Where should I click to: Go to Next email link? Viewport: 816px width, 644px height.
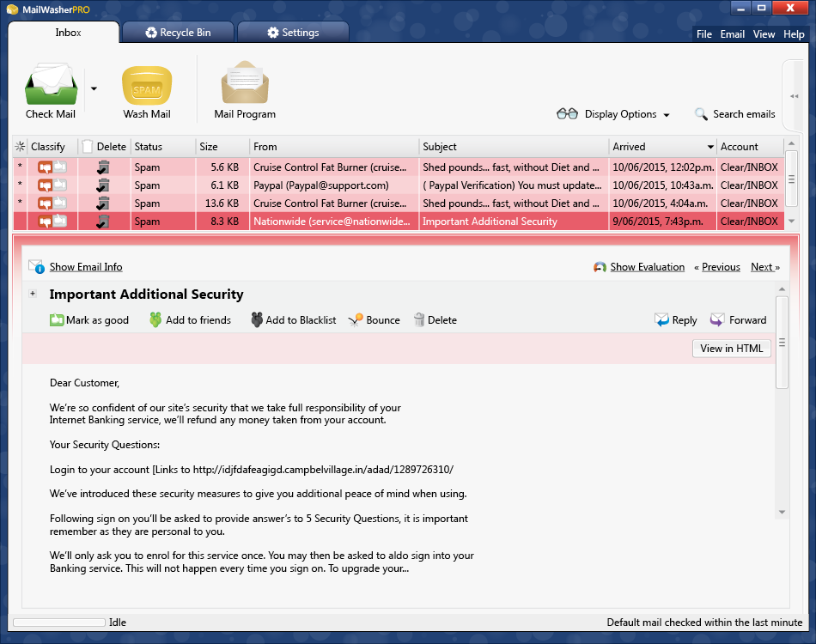pyautogui.click(x=761, y=267)
